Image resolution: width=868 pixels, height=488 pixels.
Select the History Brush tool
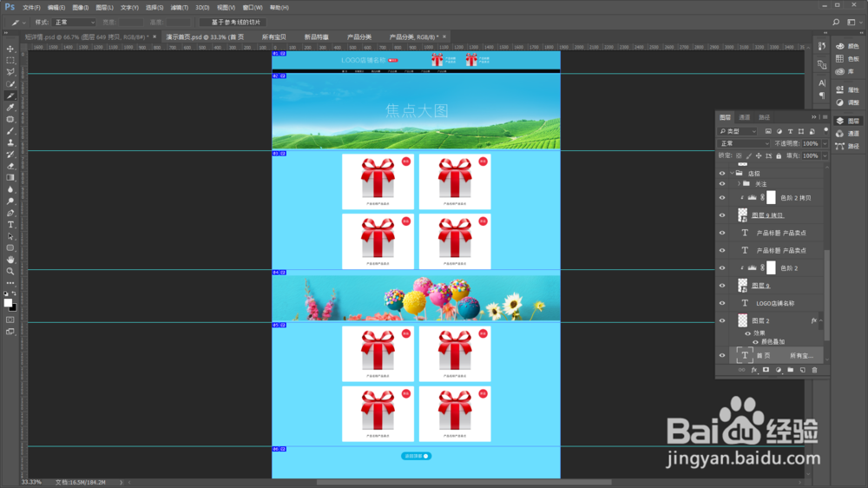[10, 155]
